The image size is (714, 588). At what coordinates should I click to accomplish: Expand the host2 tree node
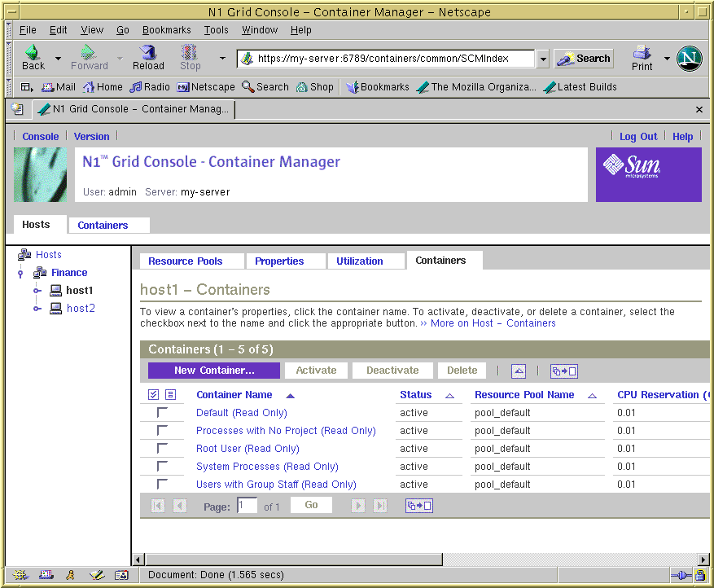(37, 309)
